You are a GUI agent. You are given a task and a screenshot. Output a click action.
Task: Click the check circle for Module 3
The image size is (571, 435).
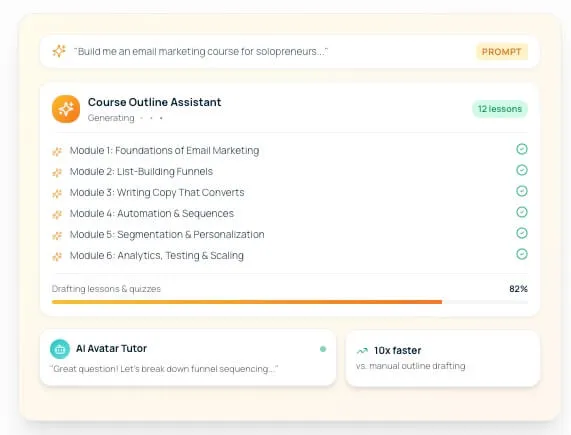pyautogui.click(x=522, y=191)
